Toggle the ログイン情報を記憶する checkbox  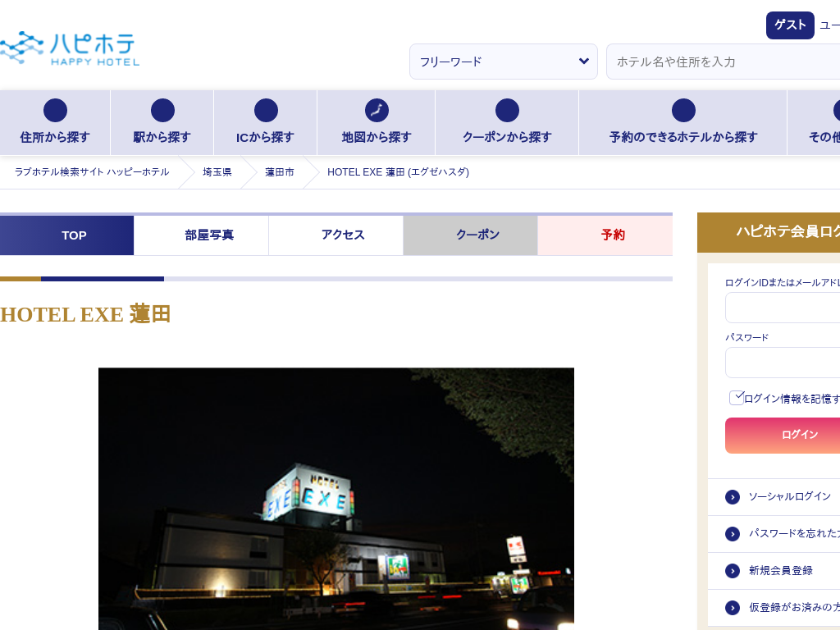tap(737, 398)
